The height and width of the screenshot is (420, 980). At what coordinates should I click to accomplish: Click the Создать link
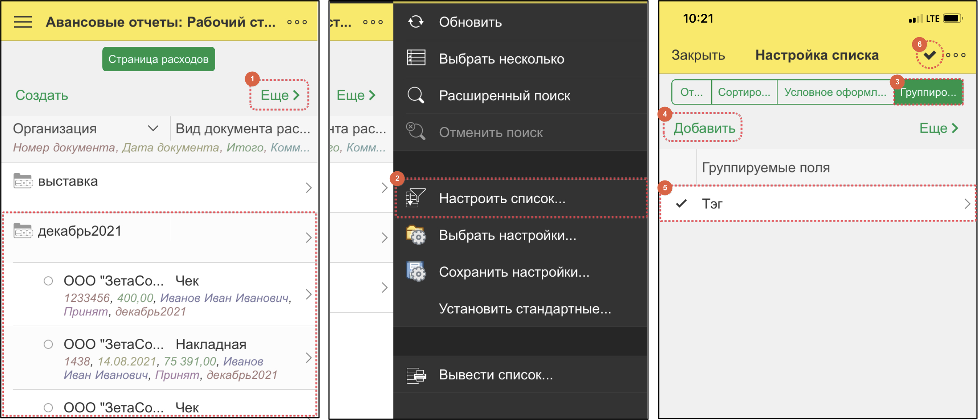point(42,95)
